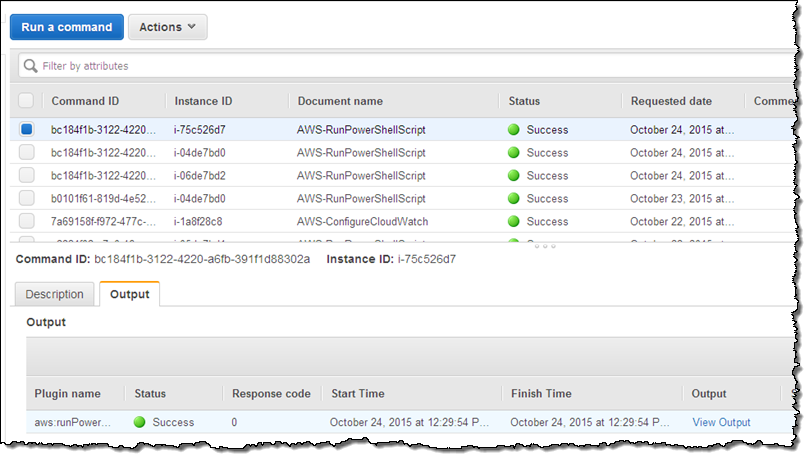The image size is (810, 459).
Task: Click the search magnifier icon in filter bar
Action: click(31, 66)
